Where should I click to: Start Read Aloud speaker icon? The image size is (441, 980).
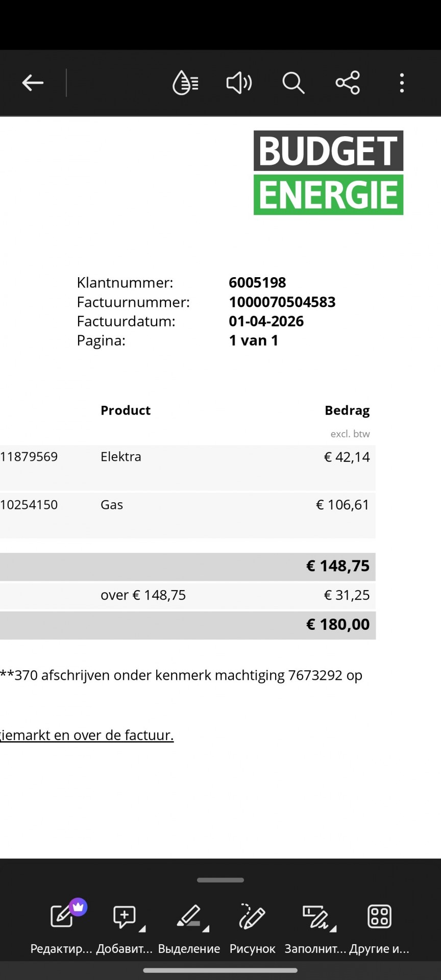coord(239,83)
